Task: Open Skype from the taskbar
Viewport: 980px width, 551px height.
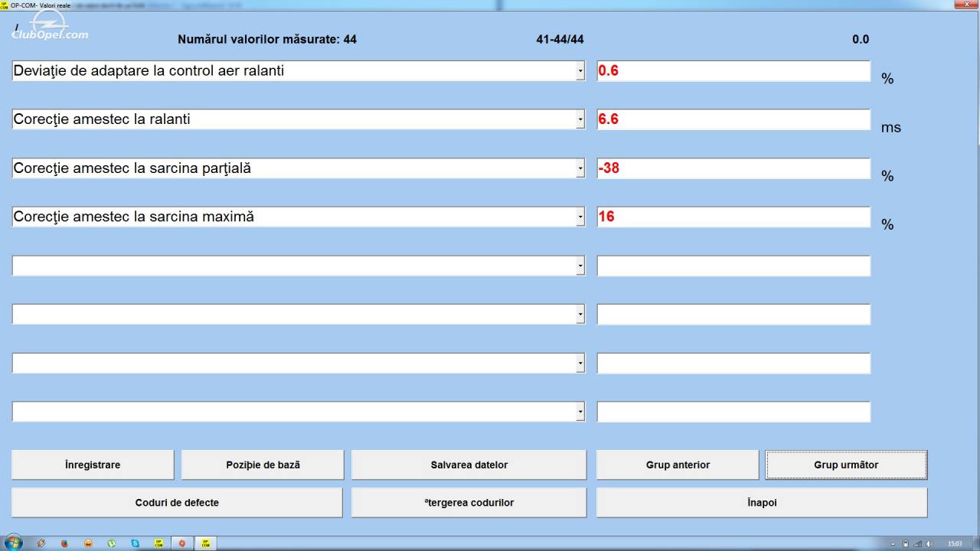Action: pyautogui.click(x=136, y=543)
